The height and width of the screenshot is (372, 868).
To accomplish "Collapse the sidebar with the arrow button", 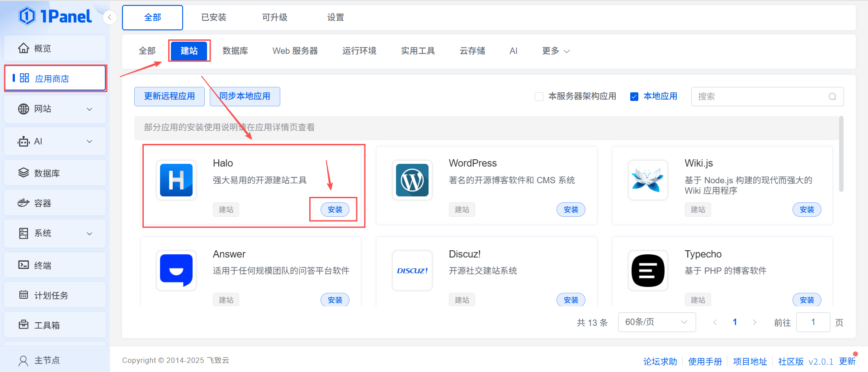I will tap(109, 18).
